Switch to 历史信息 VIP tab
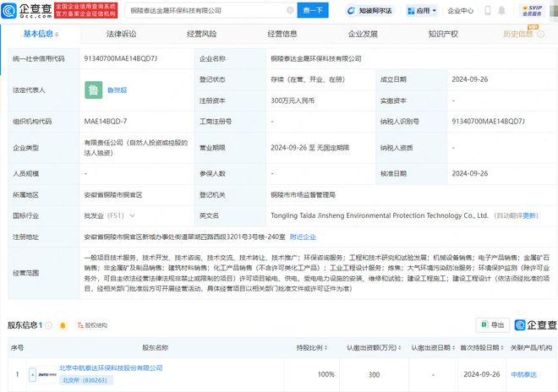The image size is (558, 392). pos(517,34)
